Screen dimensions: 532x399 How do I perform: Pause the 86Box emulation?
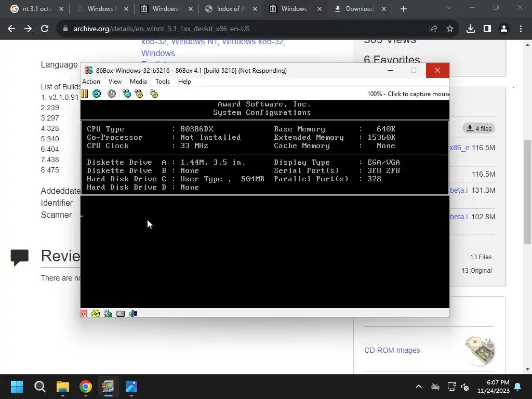[x=85, y=94]
